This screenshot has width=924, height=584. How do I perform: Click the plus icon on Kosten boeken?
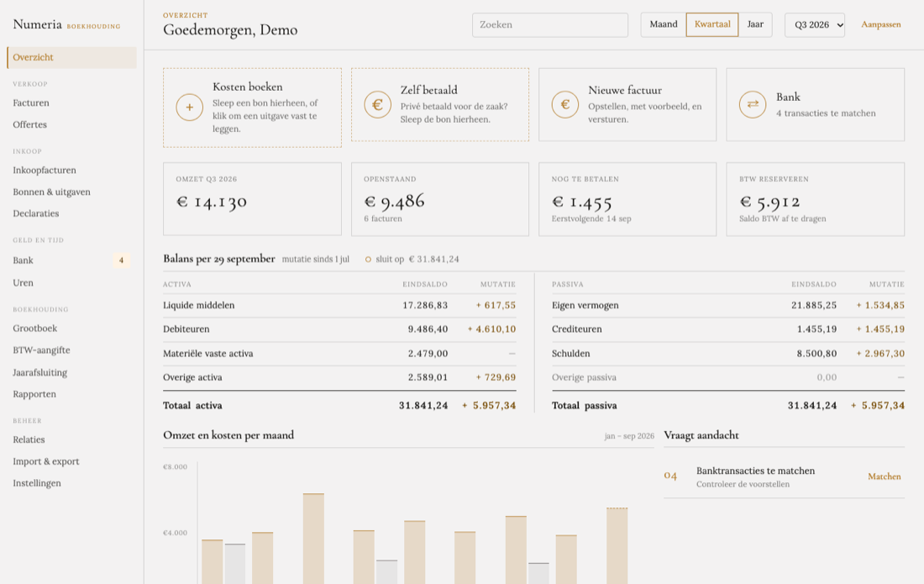[189, 108]
